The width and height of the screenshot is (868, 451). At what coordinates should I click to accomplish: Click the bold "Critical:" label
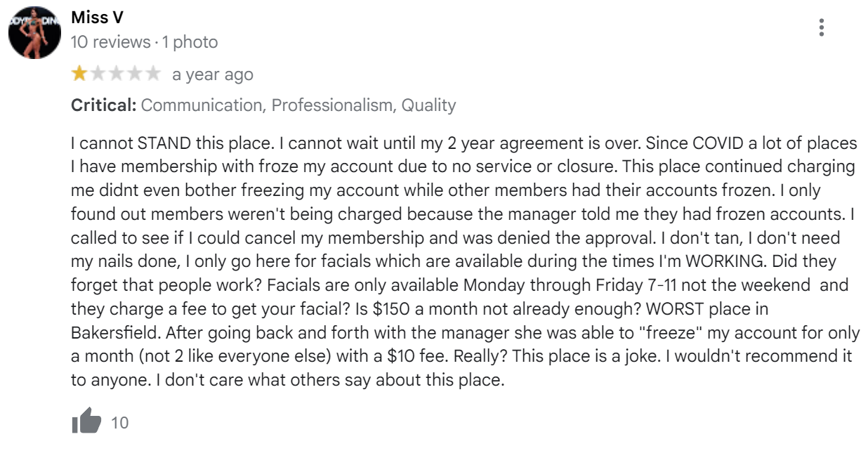pyautogui.click(x=104, y=105)
